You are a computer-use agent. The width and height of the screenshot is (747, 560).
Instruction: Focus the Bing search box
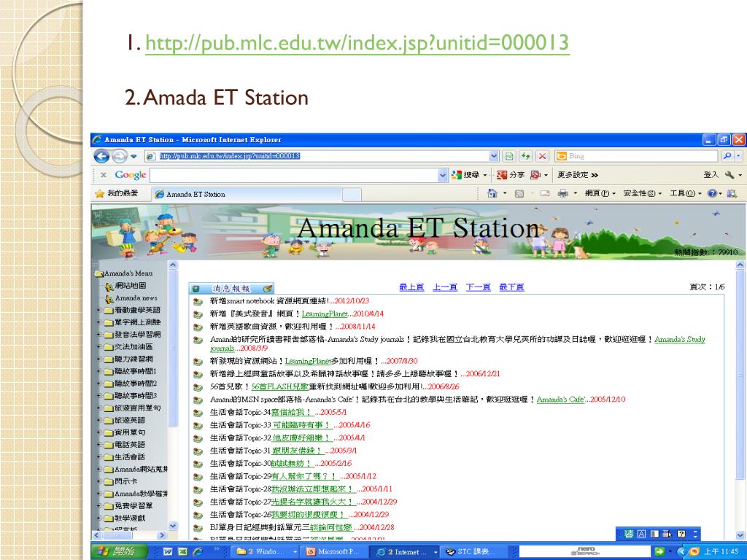point(636,156)
